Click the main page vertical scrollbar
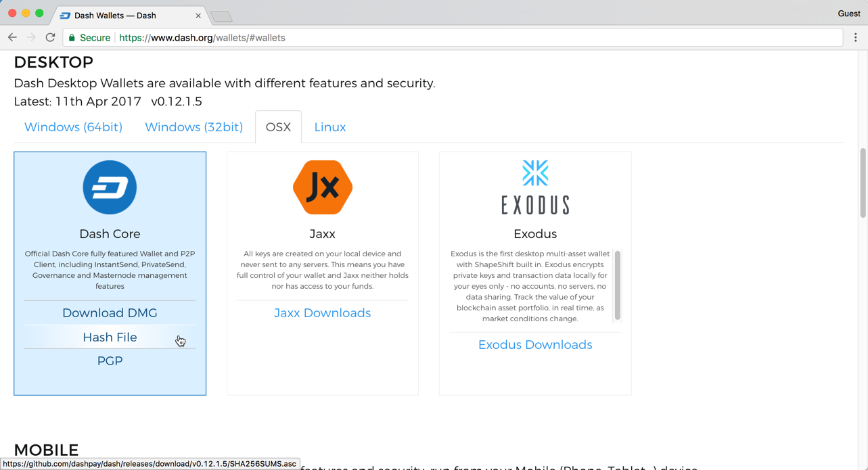 click(x=863, y=183)
